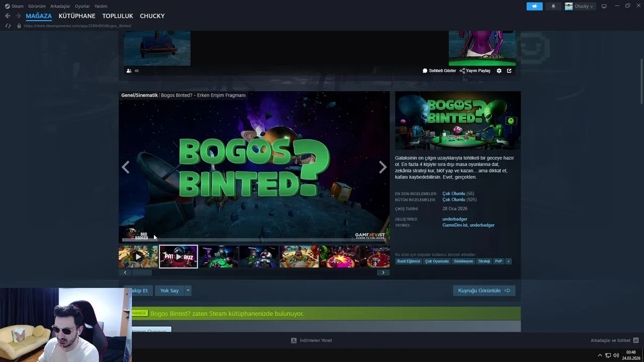Select third screenshot thumbnail with green table

click(219, 257)
